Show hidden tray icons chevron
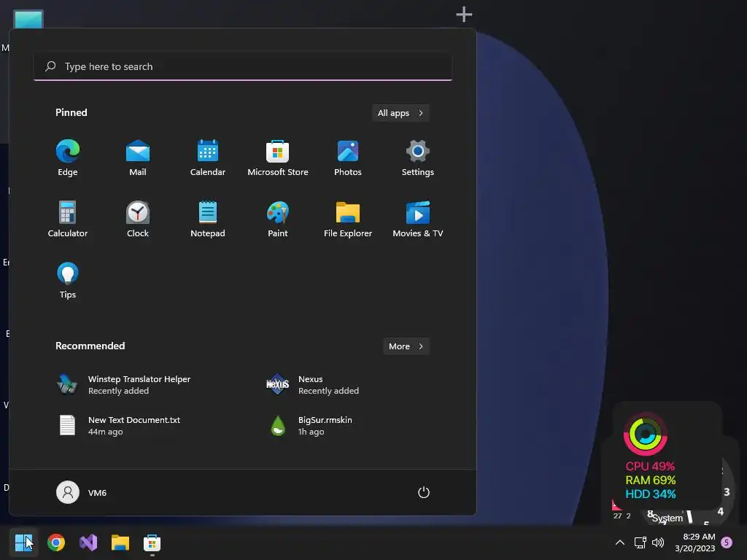The height and width of the screenshot is (560, 747). (620, 542)
